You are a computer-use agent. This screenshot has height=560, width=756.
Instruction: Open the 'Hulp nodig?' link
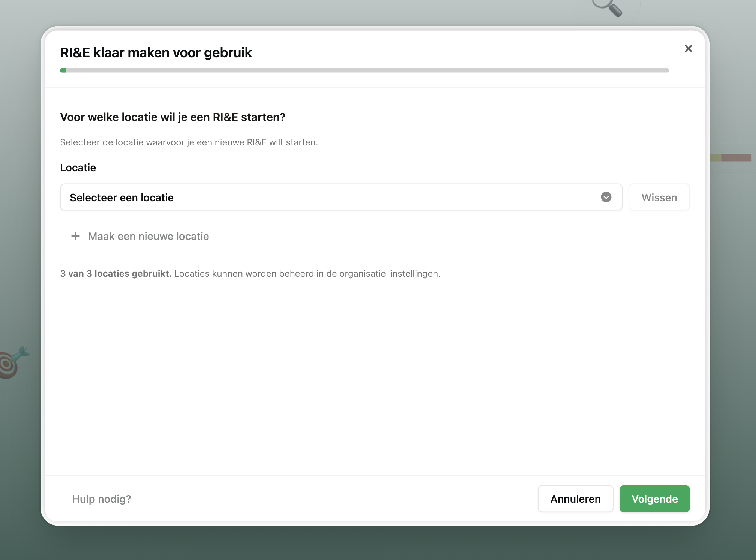point(101,499)
